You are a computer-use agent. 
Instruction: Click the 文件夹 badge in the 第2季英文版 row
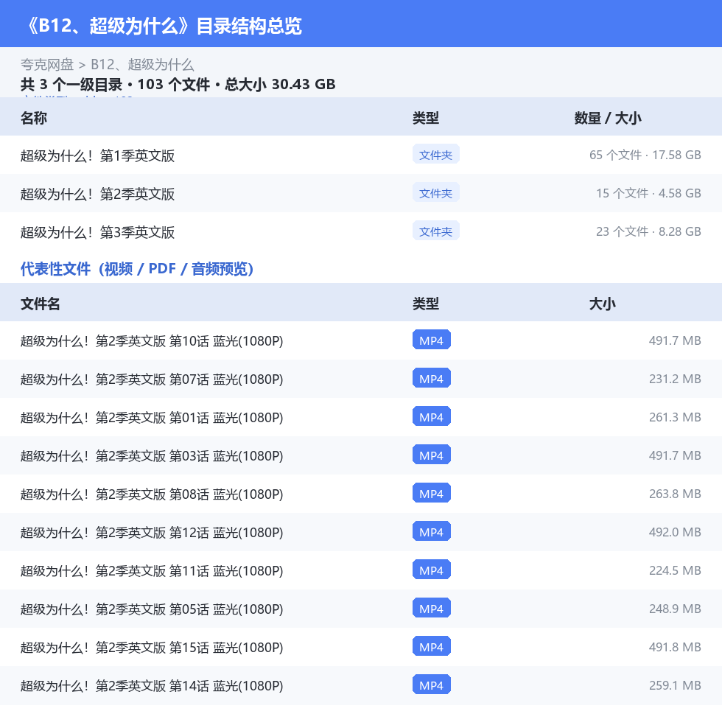coord(435,193)
